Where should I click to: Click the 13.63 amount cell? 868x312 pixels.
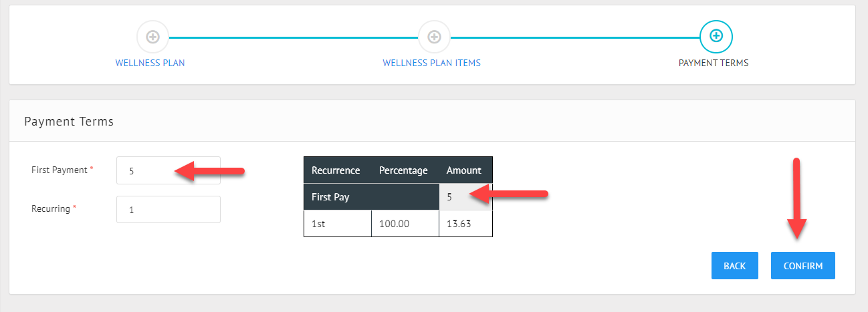click(465, 224)
